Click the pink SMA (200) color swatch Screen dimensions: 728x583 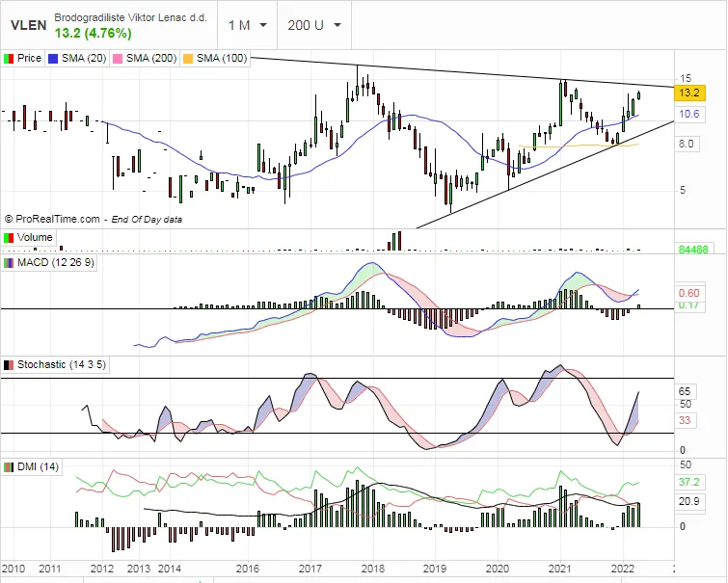[x=118, y=58]
